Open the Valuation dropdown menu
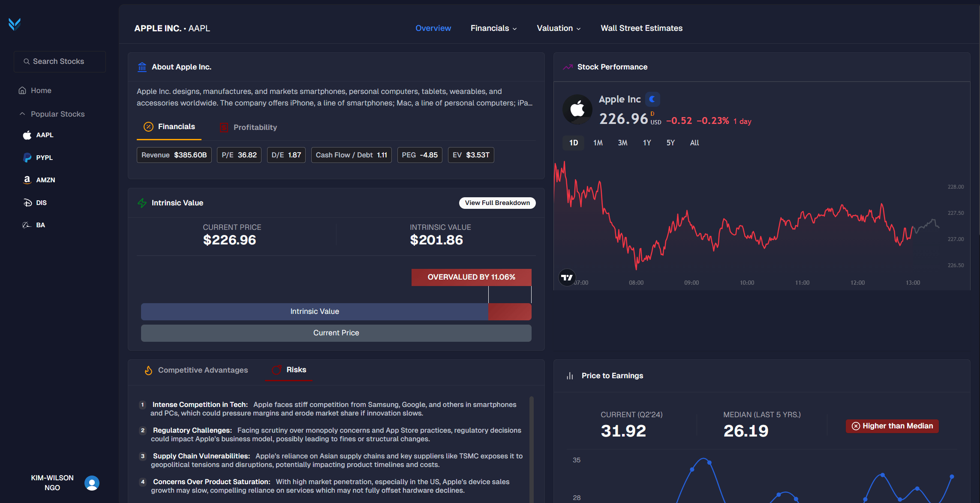 point(559,28)
